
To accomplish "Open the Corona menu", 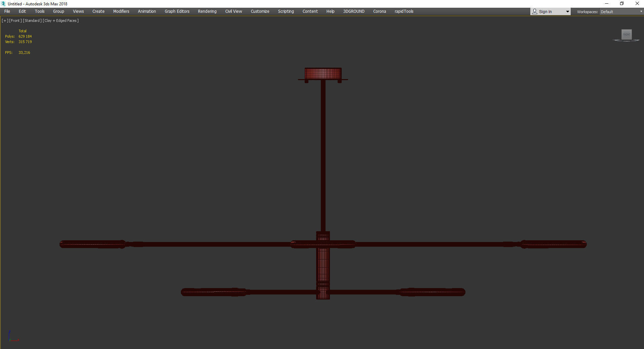I will (380, 11).
